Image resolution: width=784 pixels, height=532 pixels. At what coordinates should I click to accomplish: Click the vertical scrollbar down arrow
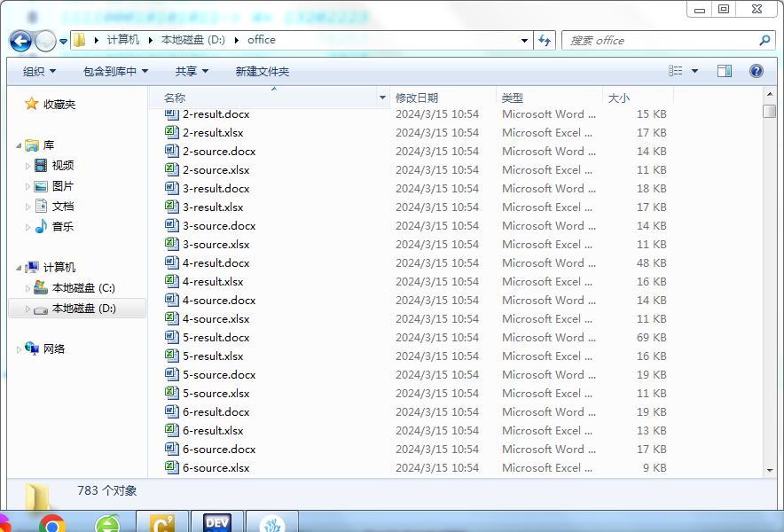[769, 470]
